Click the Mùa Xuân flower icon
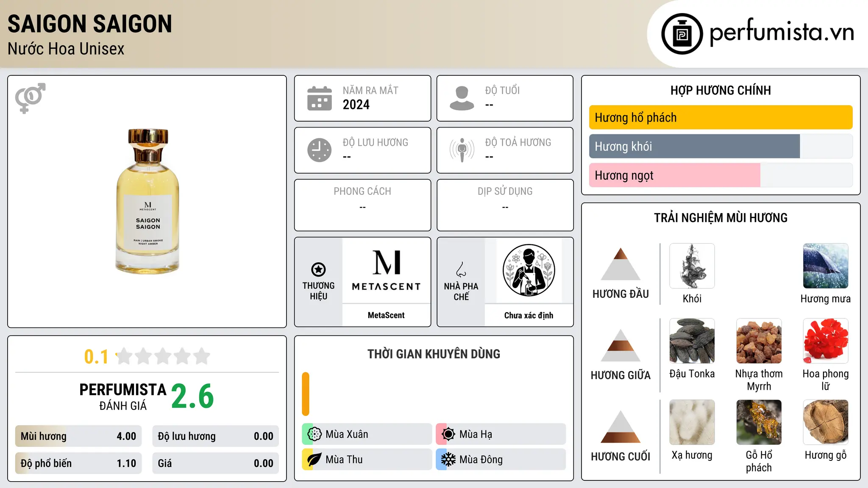Screen dimensions: 868x488 pyautogui.click(x=314, y=434)
